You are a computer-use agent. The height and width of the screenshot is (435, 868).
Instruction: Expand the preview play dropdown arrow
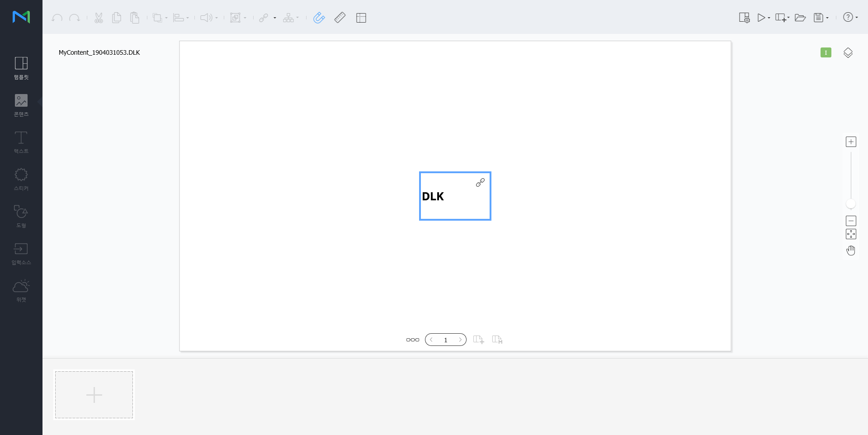click(769, 18)
